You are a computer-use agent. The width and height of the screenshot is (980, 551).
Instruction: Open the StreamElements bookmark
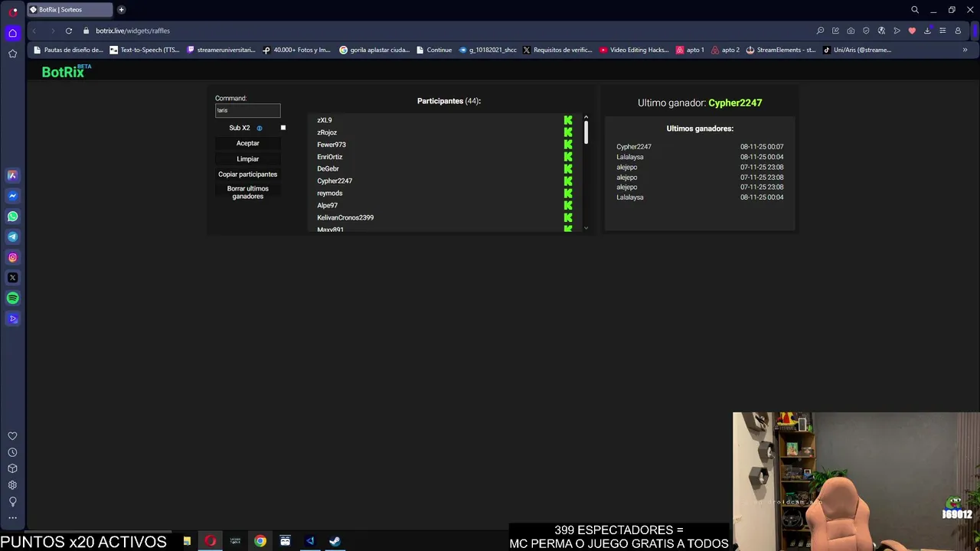(780, 50)
